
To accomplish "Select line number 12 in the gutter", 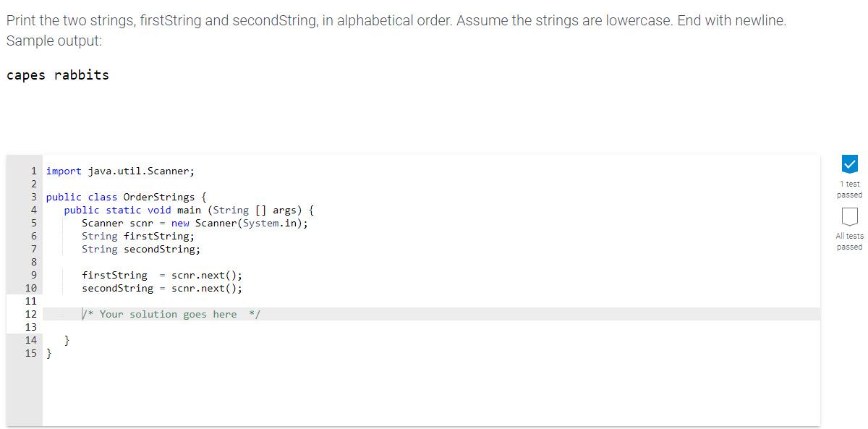I will click(x=33, y=314).
